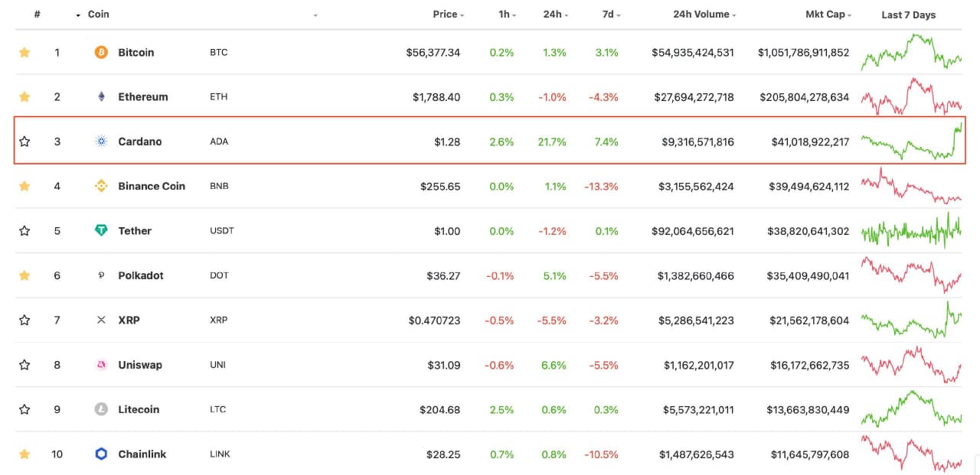Sort table by 1h change column

tap(506, 14)
